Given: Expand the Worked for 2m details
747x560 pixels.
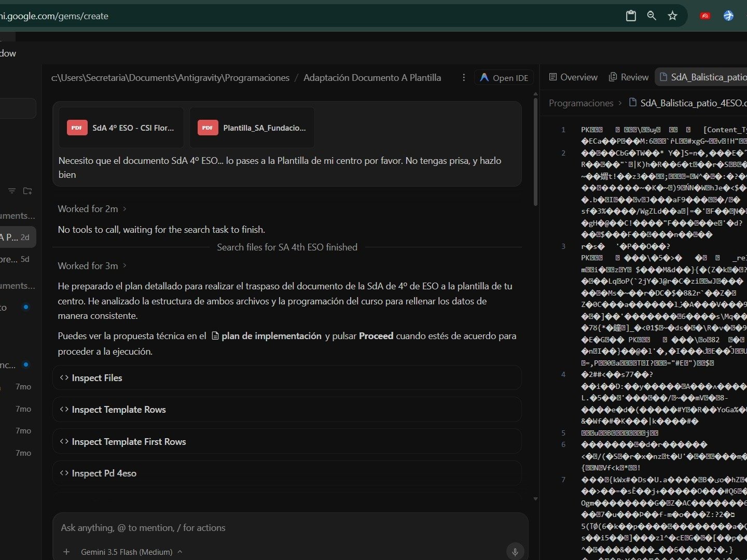Looking at the screenshot, I should click(92, 209).
